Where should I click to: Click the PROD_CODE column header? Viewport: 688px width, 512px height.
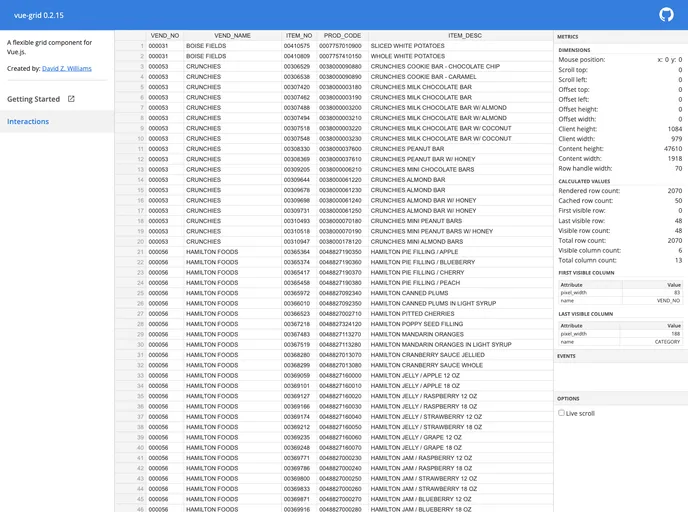coord(342,35)
